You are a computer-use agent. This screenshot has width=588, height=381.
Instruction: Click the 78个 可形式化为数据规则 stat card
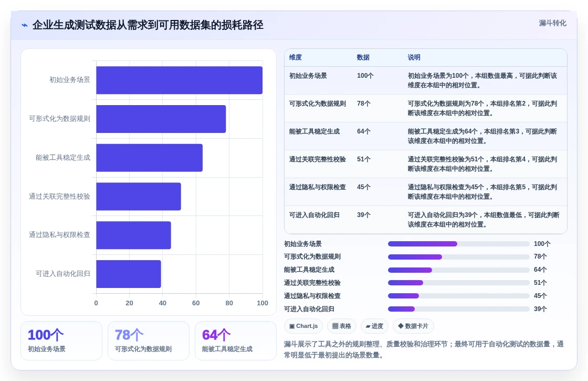click(149, 341)
